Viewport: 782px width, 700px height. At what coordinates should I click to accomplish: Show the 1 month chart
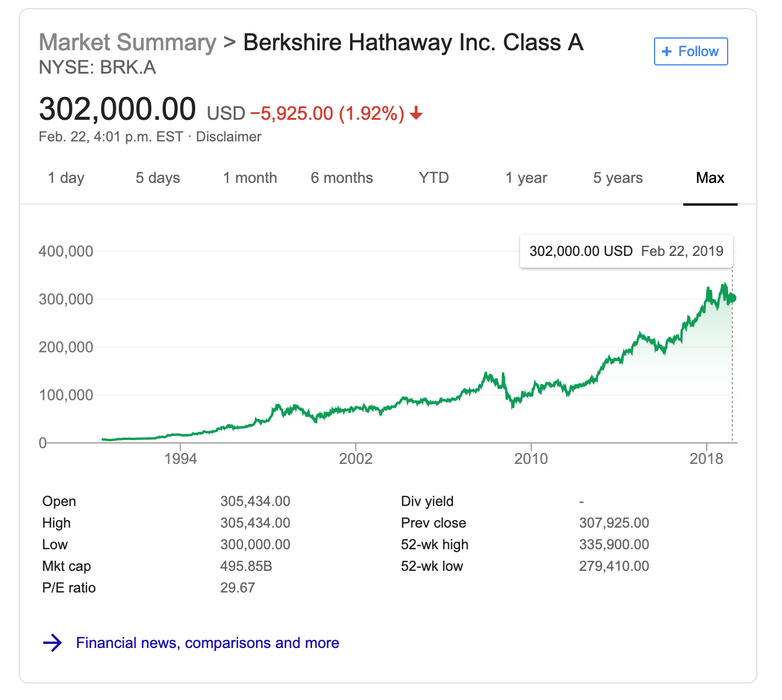point(250,178)
